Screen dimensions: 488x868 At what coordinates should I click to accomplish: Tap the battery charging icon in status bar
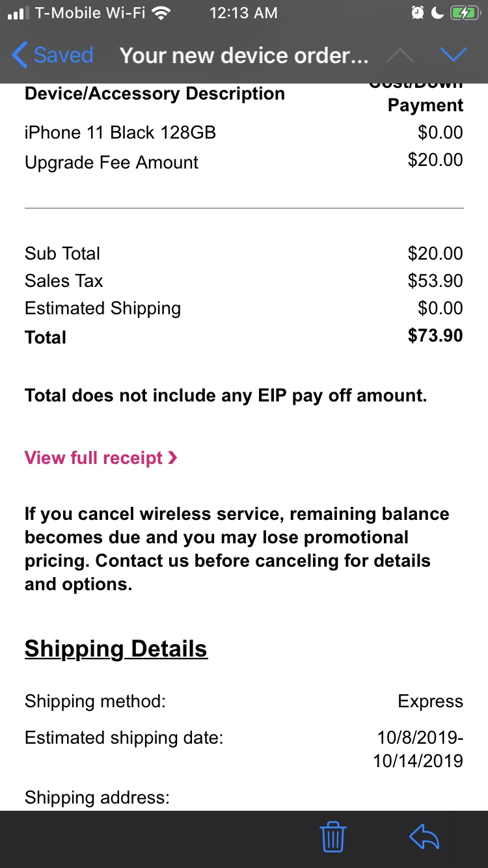[464, 13]
